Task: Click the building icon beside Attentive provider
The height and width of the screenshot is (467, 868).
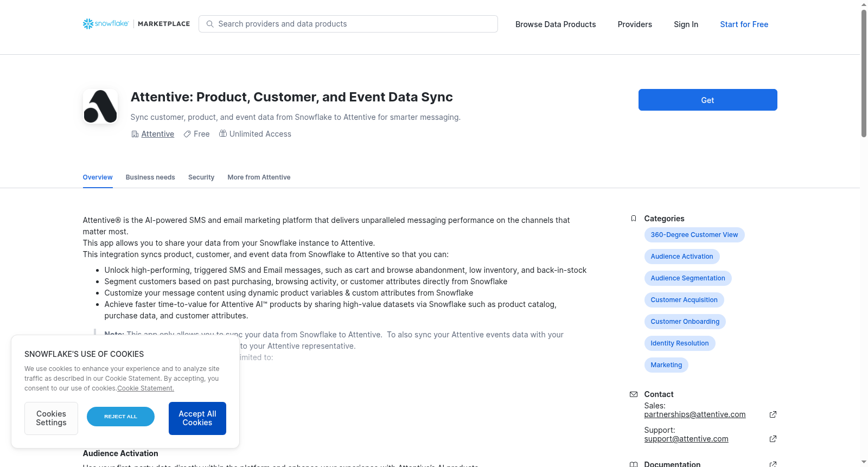Action: pyautogui.click(x=135, y=134)
